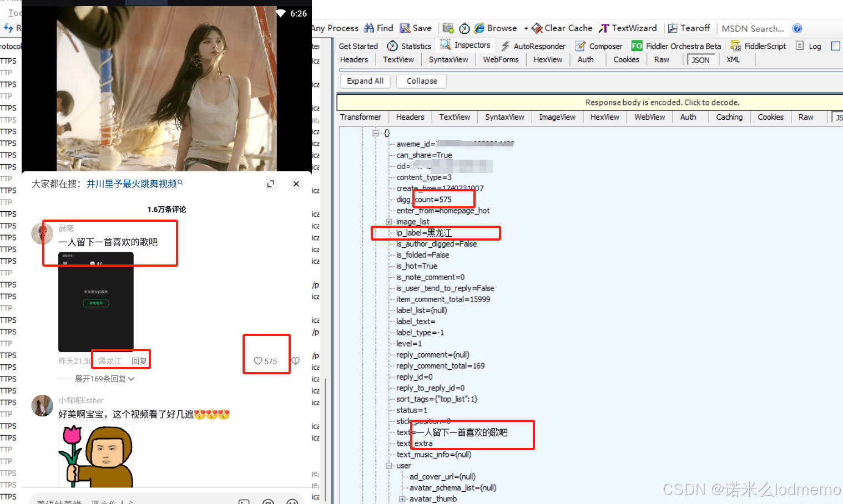The image size is (843, 504).
Task: Open the Inspectors tab
Action: pos(465,45)
